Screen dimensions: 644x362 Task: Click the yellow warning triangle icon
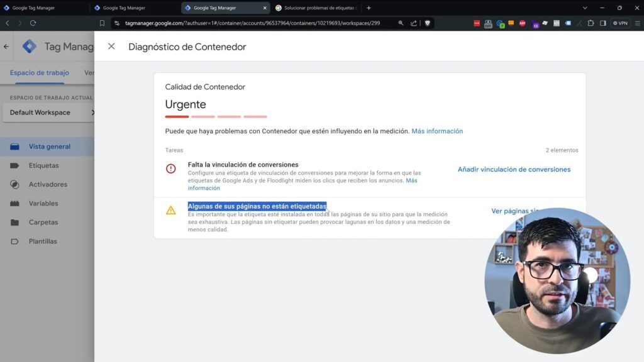coord(171,210)
